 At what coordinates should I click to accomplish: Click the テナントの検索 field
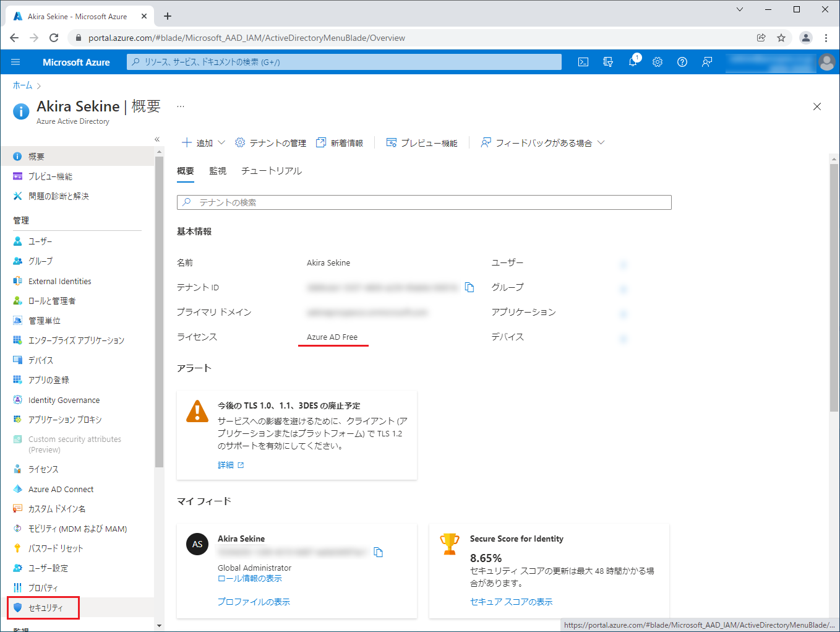point(424,202)
